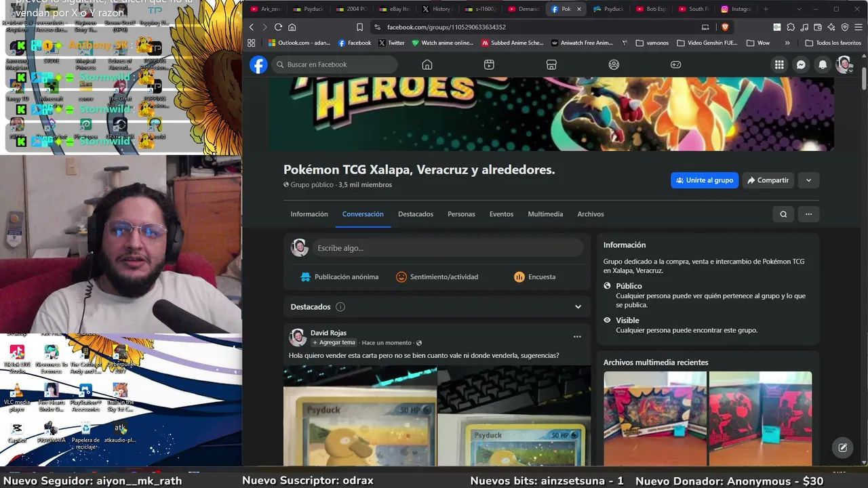This screenshot has width=868, height=488.
Task: Open the new message compose icon
Action: (842, 447)
